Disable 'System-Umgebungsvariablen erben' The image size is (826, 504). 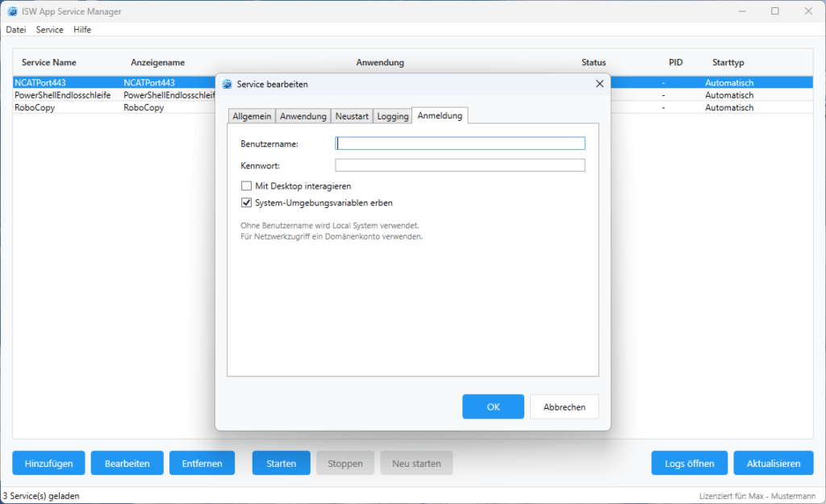click(x=247, y=202)
